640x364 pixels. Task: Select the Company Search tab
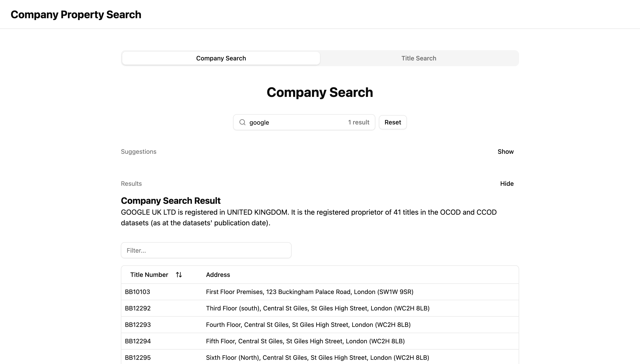(221, 58)
